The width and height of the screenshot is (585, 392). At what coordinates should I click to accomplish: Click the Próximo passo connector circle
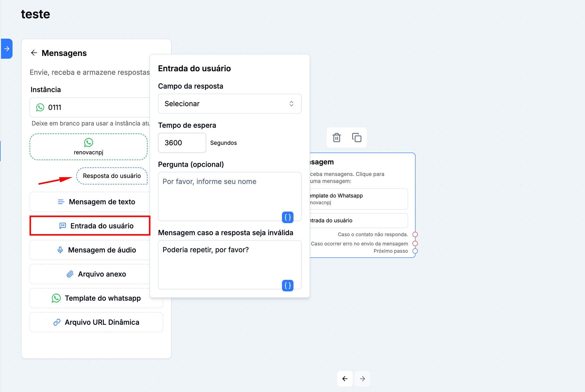(415, 251)
